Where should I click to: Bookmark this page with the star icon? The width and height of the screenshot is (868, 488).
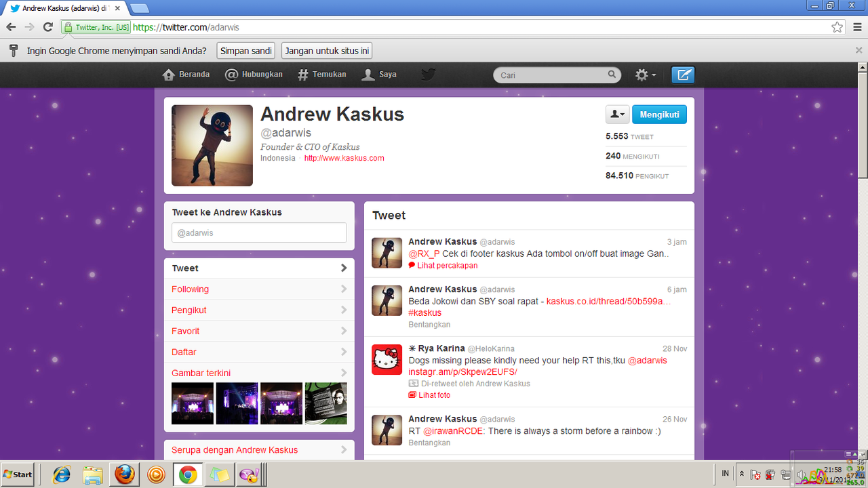point(837,27)
